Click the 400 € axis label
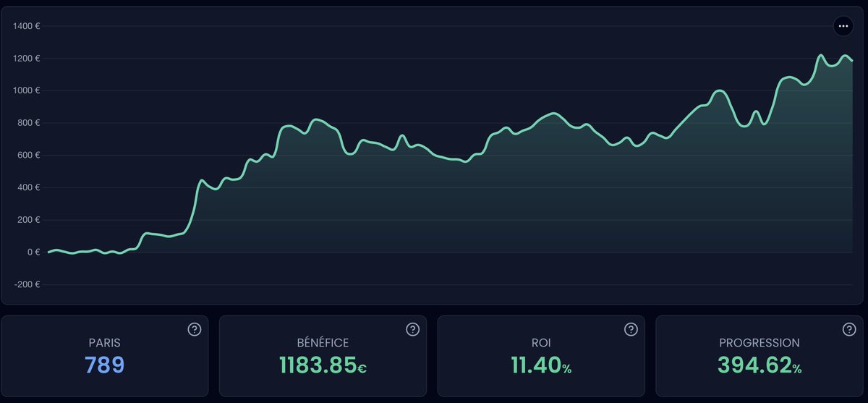The height and width of the screenshot is (403, 868). tap(28, 187)
